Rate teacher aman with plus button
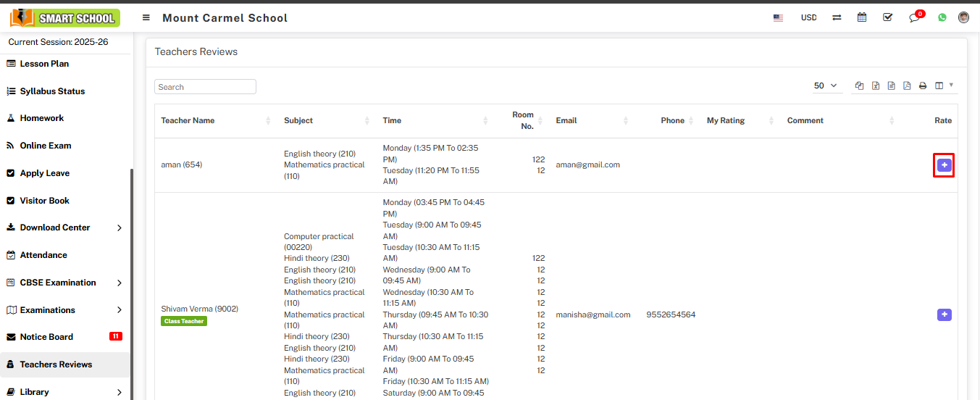Screen dimensions: 980x400 click(x=944, y=165)
